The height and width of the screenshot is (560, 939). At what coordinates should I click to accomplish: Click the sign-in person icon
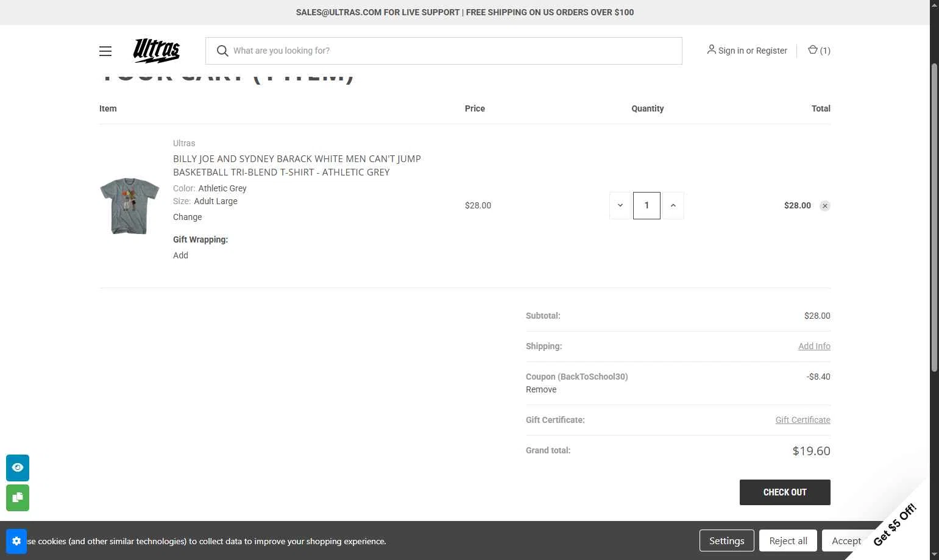point(711,50)
